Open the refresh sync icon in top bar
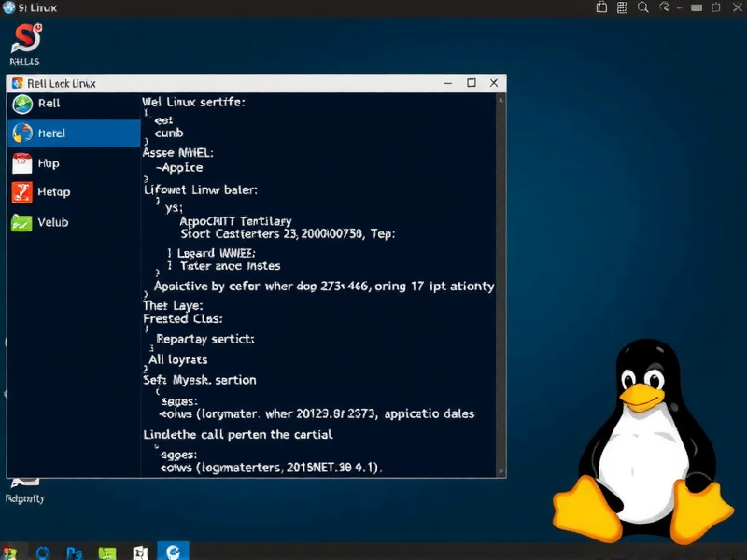Viewport: 747px width, 560px height. 666,7
